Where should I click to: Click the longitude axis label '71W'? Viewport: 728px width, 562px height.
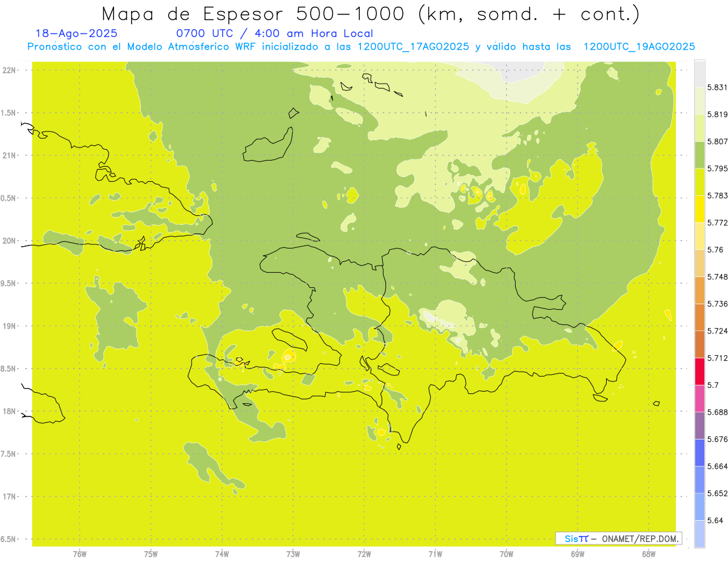[x=435, y=554]
